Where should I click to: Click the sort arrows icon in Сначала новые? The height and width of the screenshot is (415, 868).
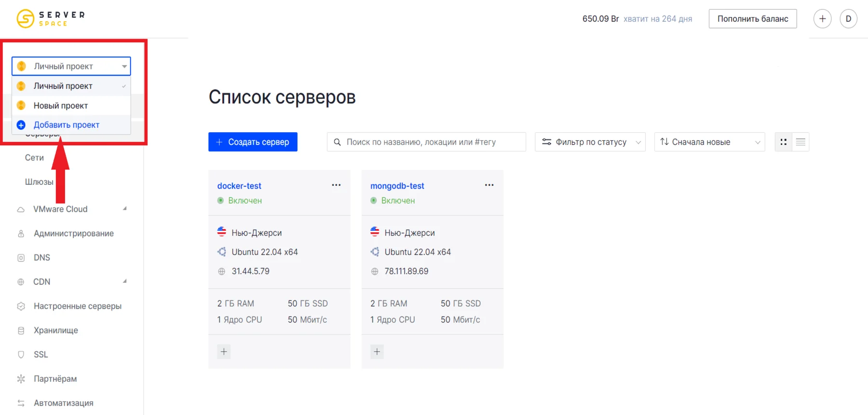[x=664, y=141]
